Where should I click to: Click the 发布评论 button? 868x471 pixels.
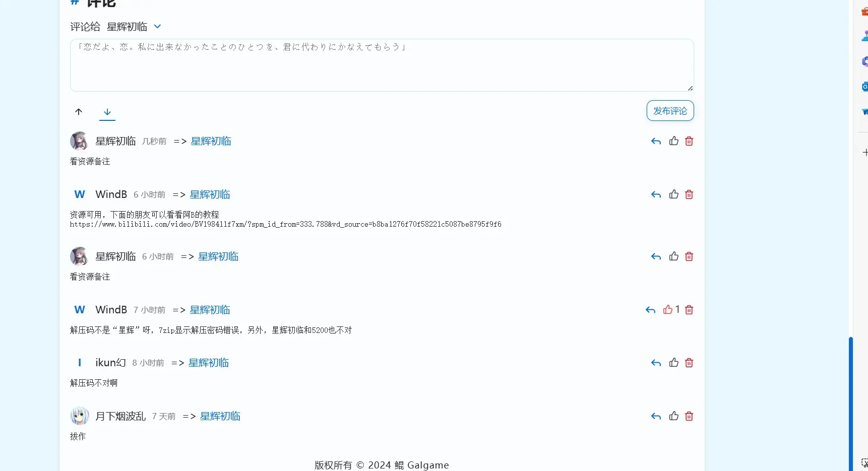coord(670,111)
